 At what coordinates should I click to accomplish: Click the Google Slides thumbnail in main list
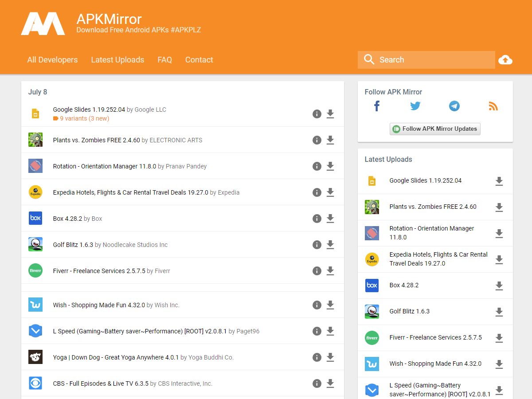pyautogui.click(x=35, y=113)
